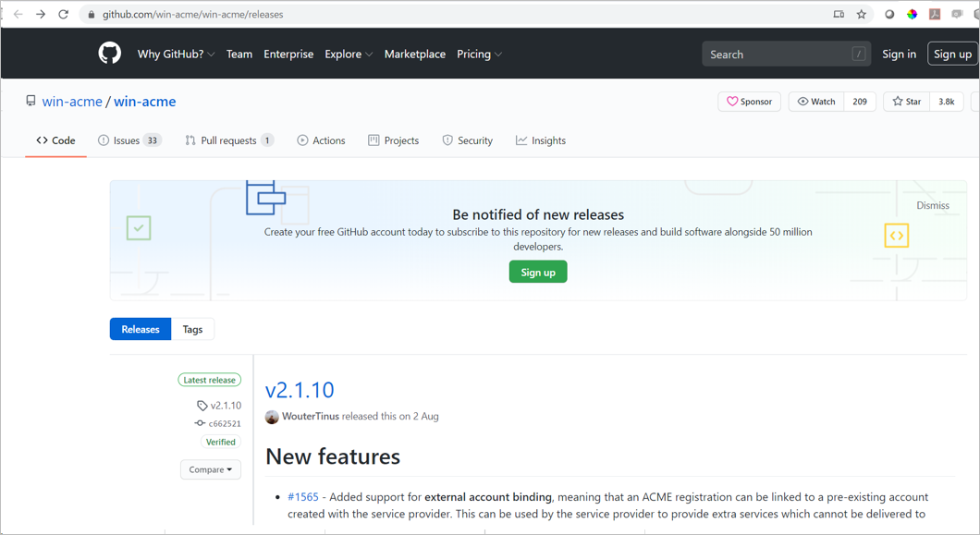Dismiss the release notification banner
Viewport: 980px width, 535px height.
coord(933,206)
